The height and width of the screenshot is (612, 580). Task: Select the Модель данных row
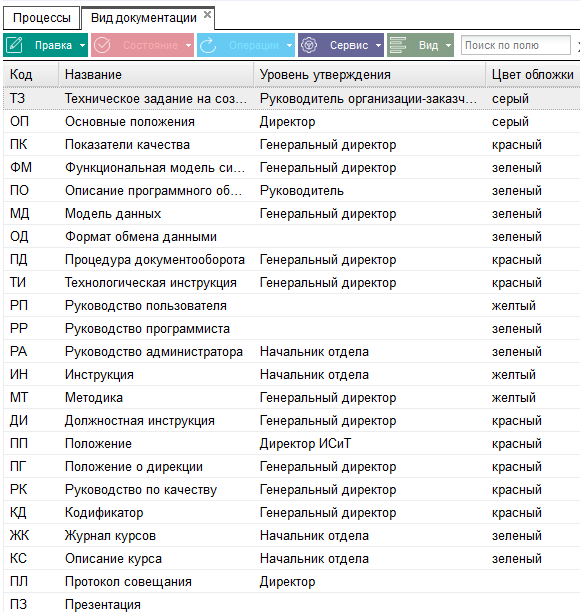[x=292, y=213]
